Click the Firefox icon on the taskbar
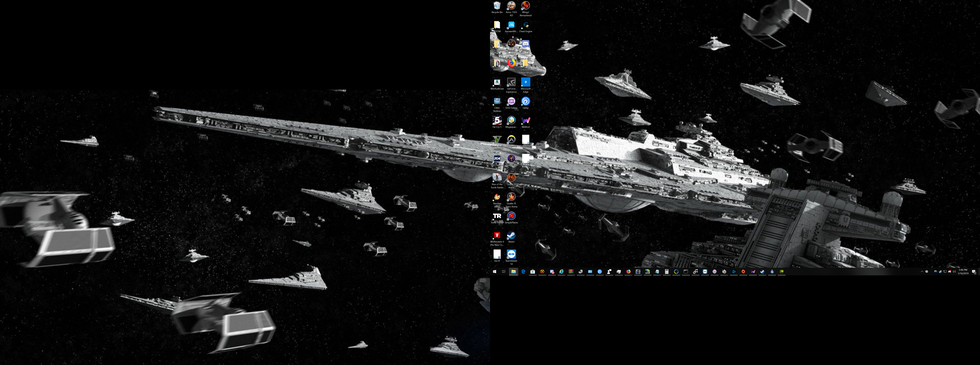The width and height of the screenshot is (980, 365). coord(628,271)
